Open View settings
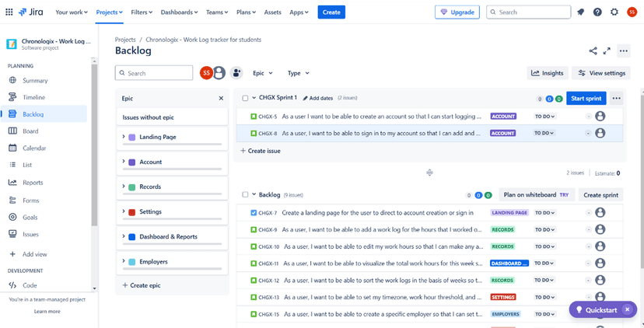Viewport: 644px width, 328px height. (601, 73)
